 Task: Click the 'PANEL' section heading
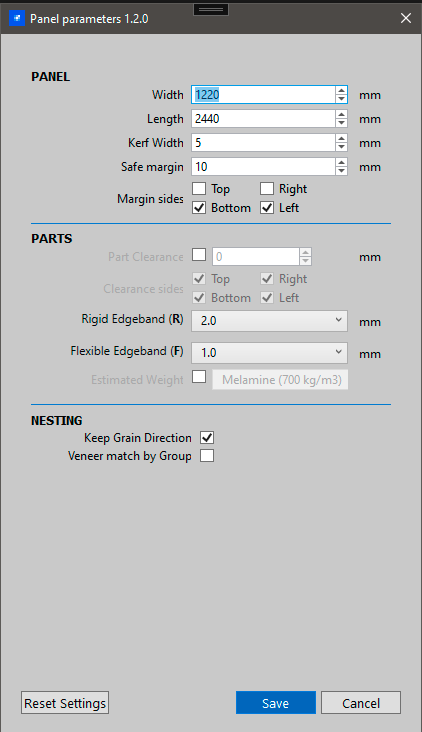50,77
